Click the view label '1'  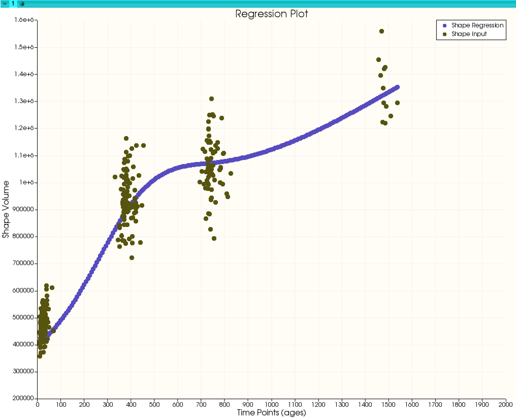pyautogui.click(x=13, y=4)
